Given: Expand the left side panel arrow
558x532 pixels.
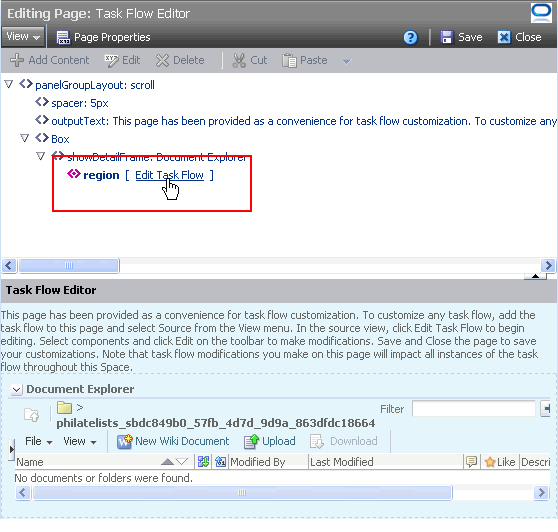Looking at the screenshot, I should point(11,449).
